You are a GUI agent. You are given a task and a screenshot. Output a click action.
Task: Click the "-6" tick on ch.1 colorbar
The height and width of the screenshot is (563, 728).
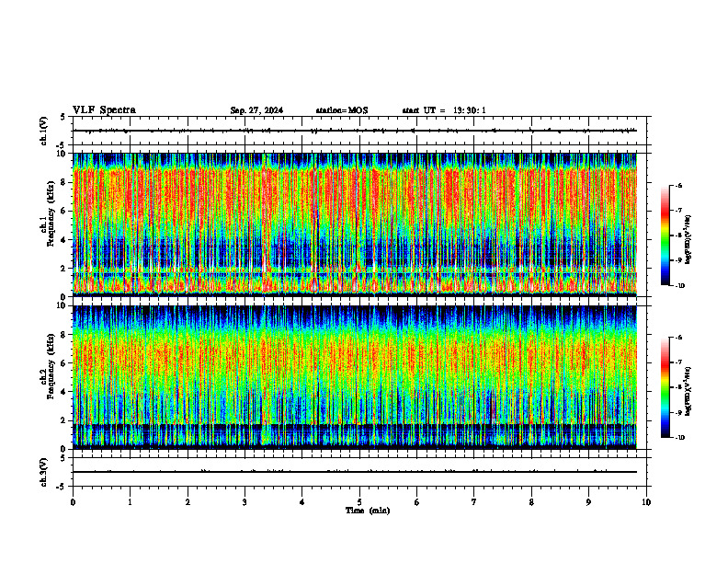[x=678, y=186]
